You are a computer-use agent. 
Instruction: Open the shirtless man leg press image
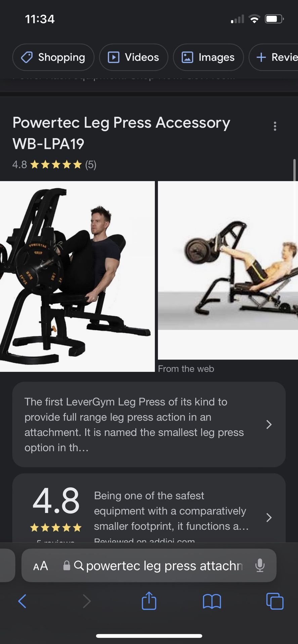228,270
